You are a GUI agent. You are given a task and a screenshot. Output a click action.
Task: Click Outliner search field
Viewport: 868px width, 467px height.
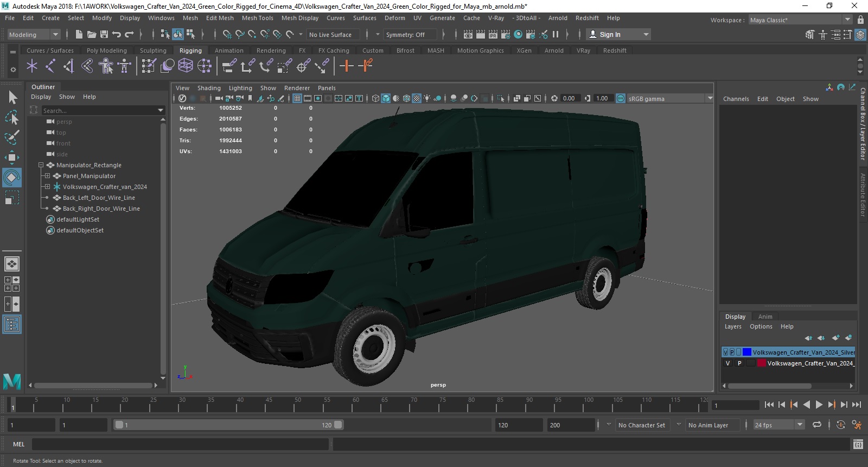coord(103,110)
